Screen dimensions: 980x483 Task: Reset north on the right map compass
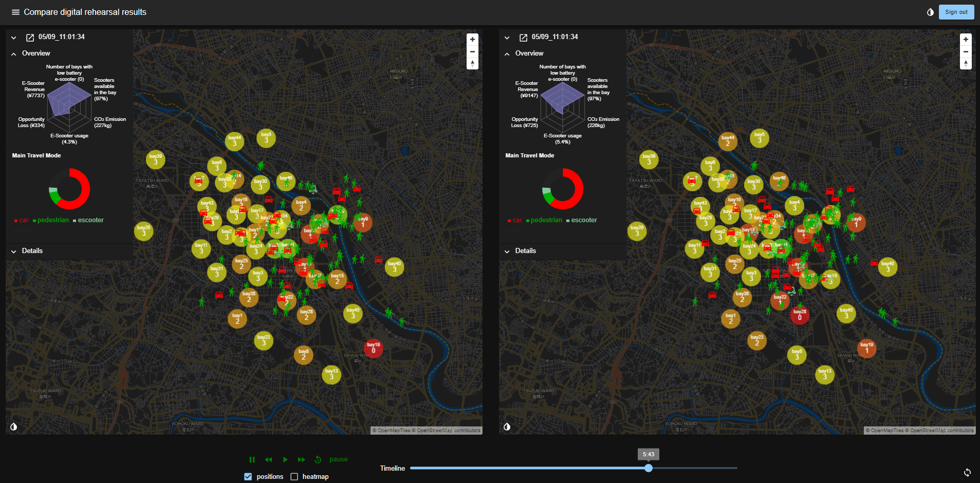[x=966, y=63]
